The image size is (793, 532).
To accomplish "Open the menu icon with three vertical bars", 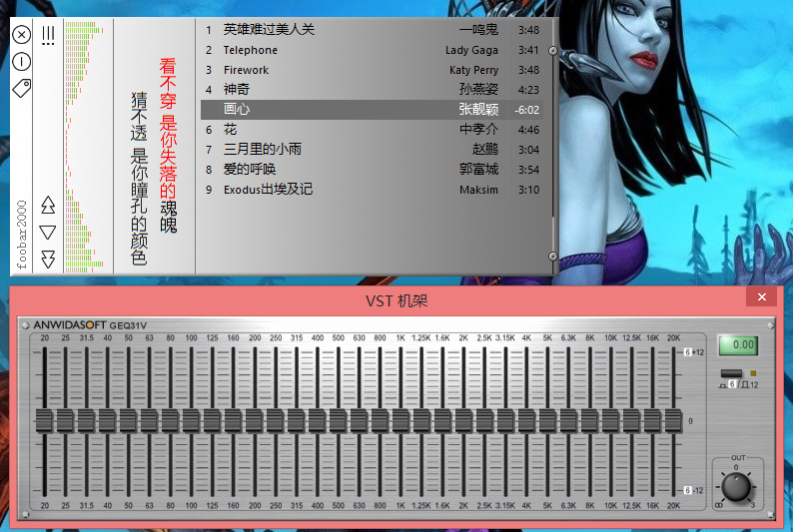I will [48, 35].
